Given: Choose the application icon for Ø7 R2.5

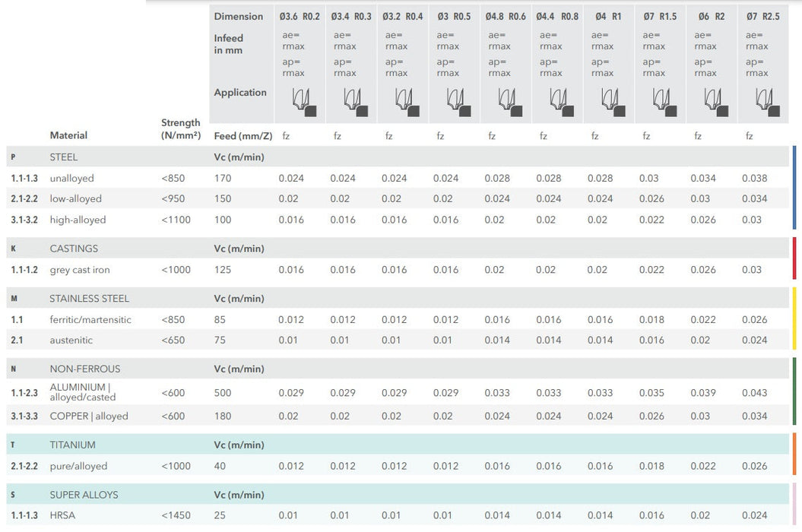Looking at the screenshot, I should pyautogui.click(x=768, y=102).
